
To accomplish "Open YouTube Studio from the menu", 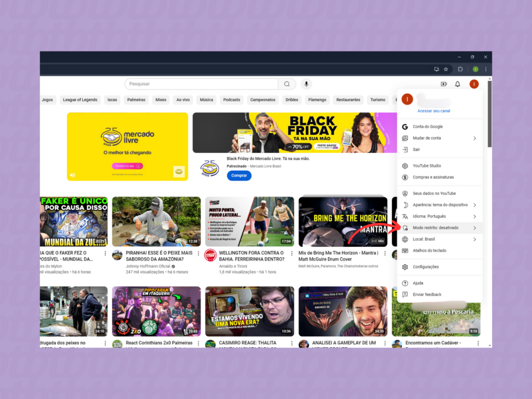I will point(429,166).
